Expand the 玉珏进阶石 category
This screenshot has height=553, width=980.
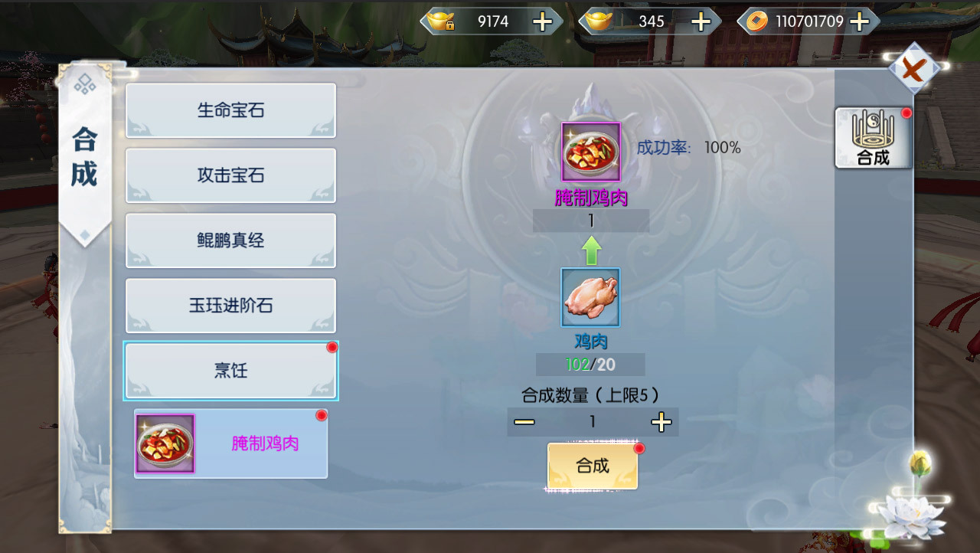click(x=230, y=306)
